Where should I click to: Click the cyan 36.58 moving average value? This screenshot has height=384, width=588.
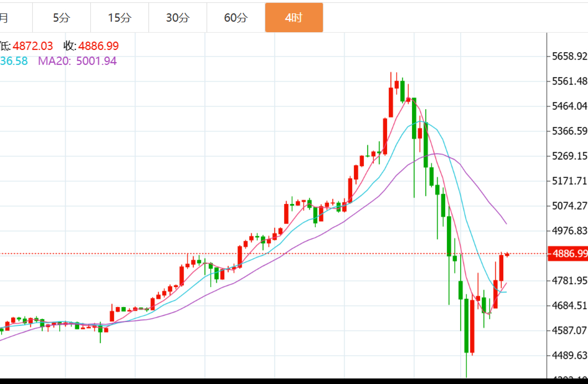point(14,61)
